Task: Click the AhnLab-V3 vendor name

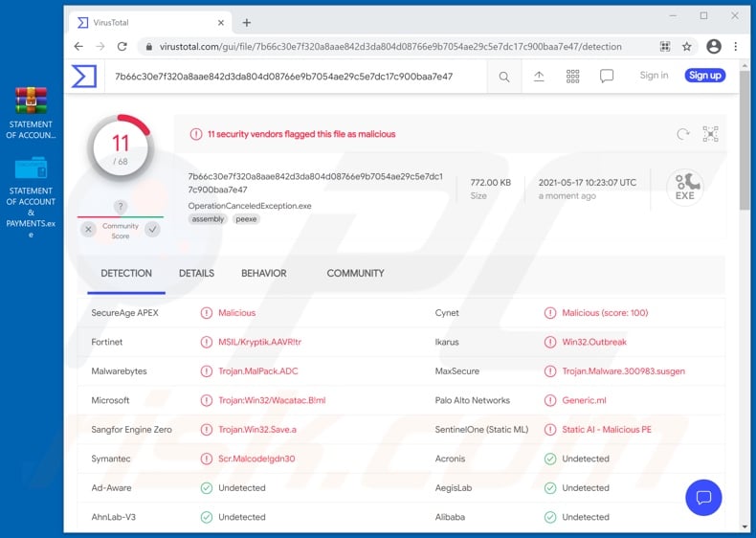Action: [113, 517]
